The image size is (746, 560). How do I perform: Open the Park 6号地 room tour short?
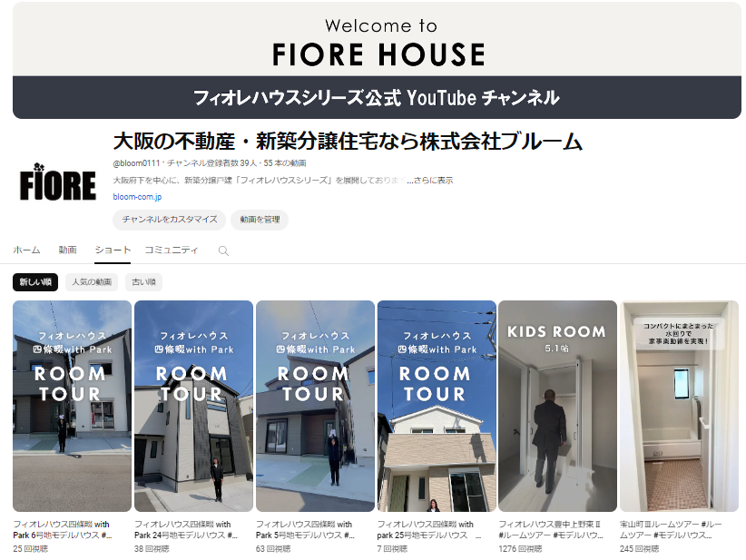[x=72, y=406]
